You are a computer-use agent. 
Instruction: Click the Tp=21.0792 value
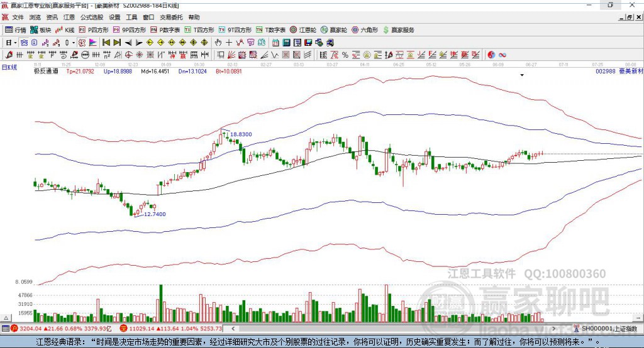[x=80, y=71]
